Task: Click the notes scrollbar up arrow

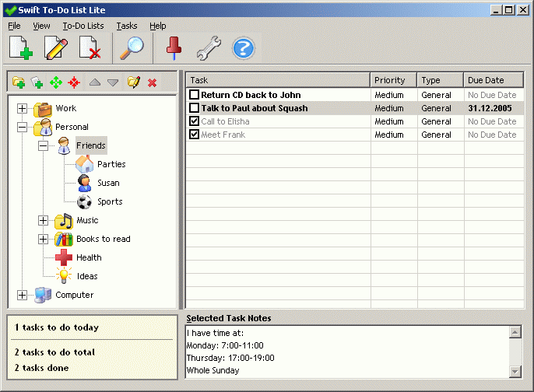Action: [515, 332]
